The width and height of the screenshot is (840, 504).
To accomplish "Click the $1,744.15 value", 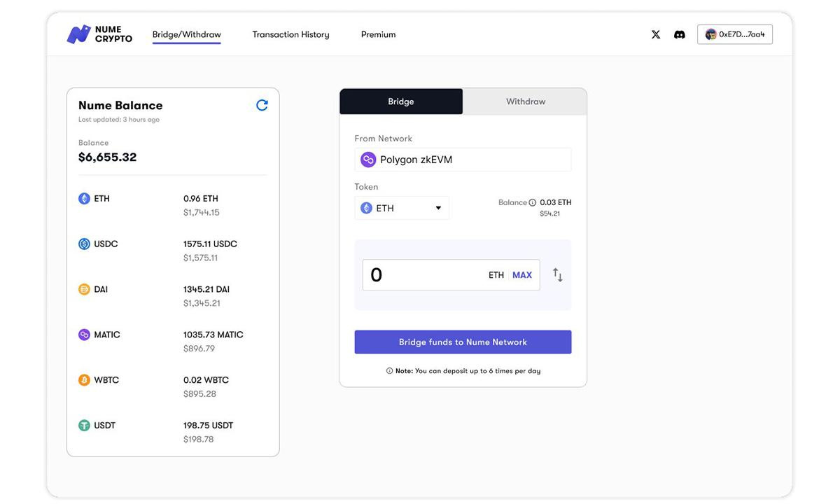I will 202,213.
